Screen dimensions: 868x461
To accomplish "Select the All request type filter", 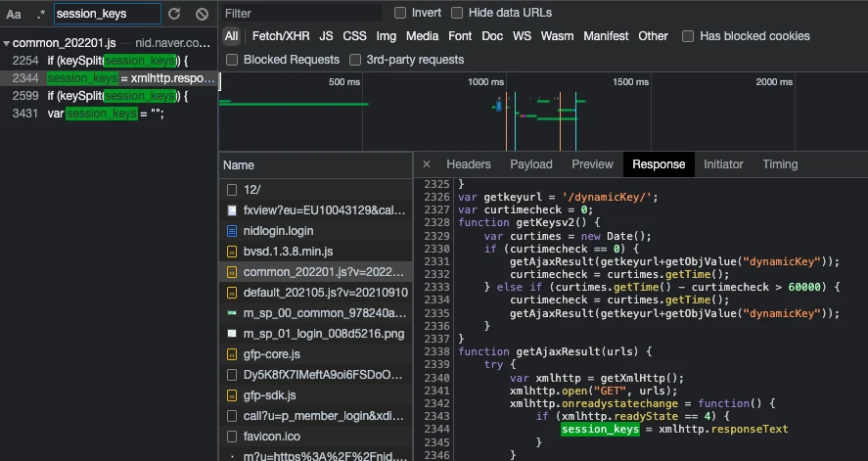I will [x=231, y=36].
